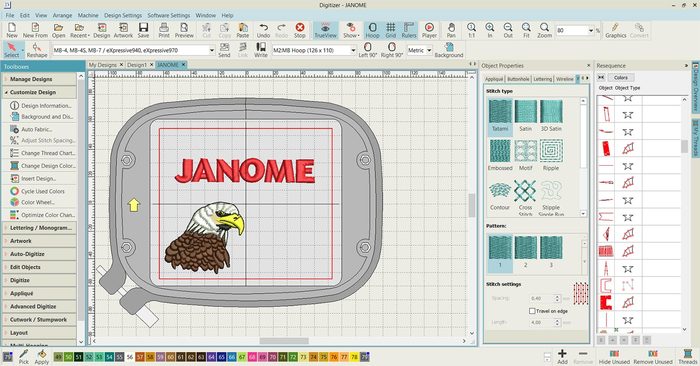
Task: Click the Artwork import icon
Action: [x=123, y=30]
